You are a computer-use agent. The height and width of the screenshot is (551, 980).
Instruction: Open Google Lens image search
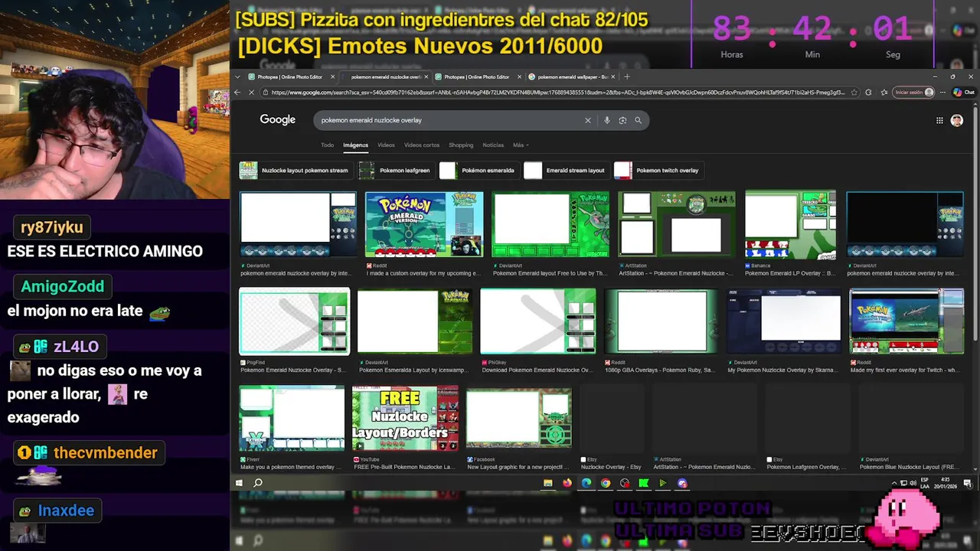point(622,120)
